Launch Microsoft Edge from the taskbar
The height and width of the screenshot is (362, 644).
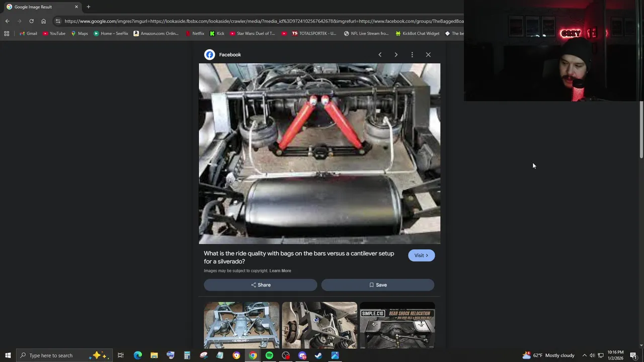[137, 355]
